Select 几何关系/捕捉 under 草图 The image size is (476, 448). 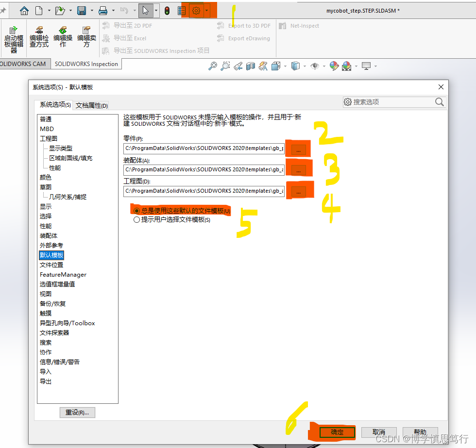pos(68,197)
